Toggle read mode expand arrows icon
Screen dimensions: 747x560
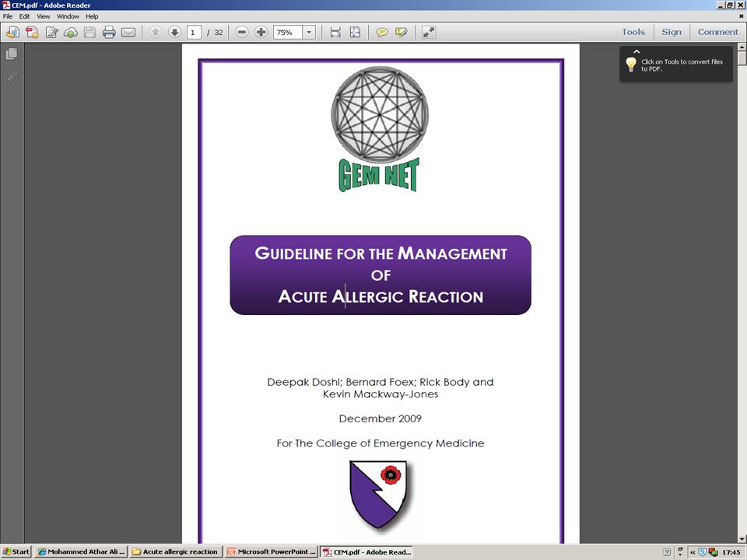tap(428, 33)
